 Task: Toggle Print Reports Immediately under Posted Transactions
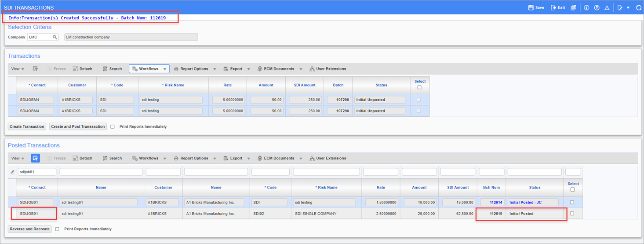pyautogui.click(x=57, y=229)
